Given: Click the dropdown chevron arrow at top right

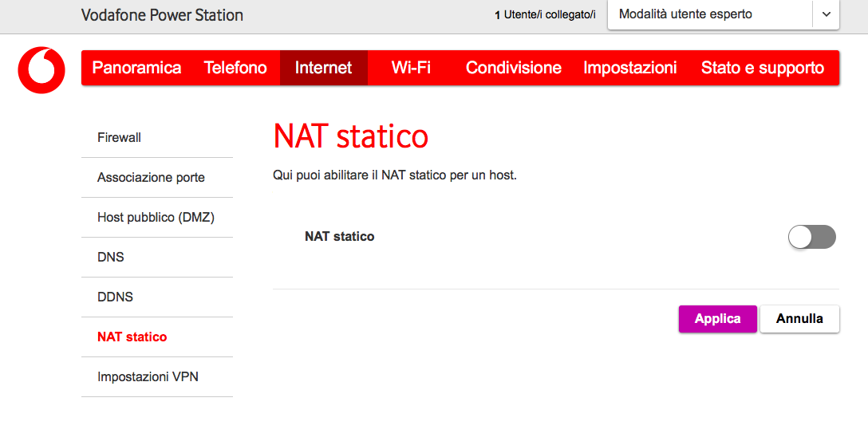Looking at the screenshot, I should [826, 14].
